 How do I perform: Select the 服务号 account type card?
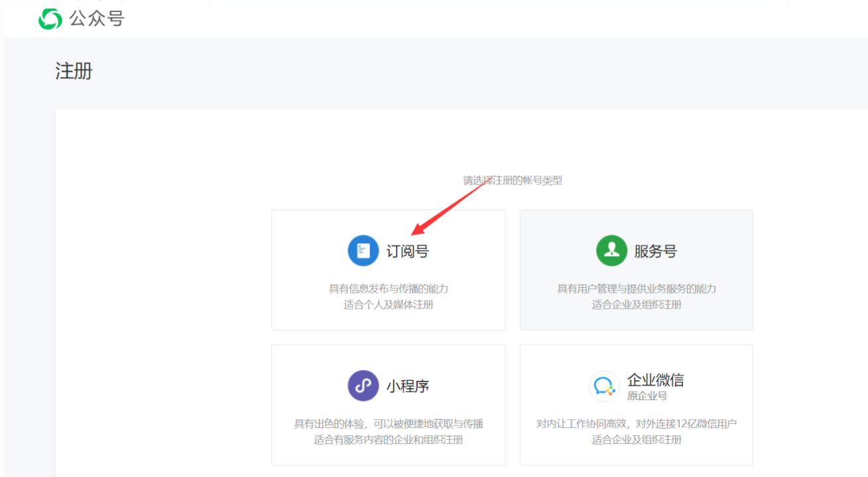pos(637,270)
